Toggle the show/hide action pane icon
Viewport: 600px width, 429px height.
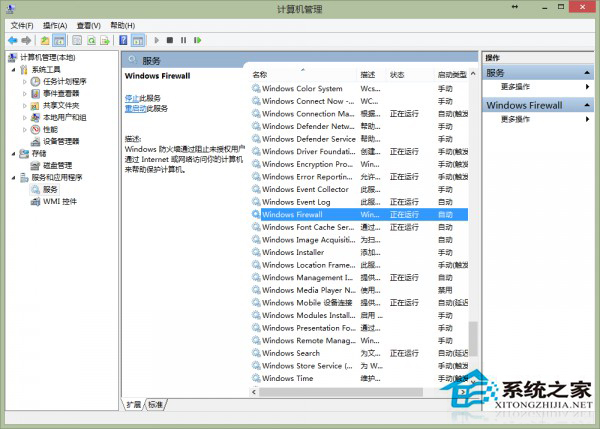pyautogui.click(x=138, y=40)
